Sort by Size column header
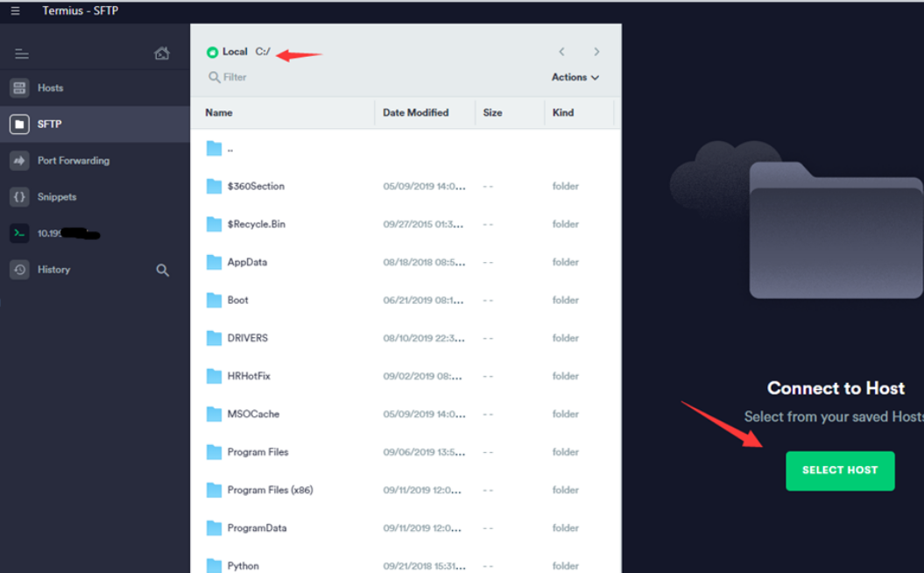 [x=492, y=113]
